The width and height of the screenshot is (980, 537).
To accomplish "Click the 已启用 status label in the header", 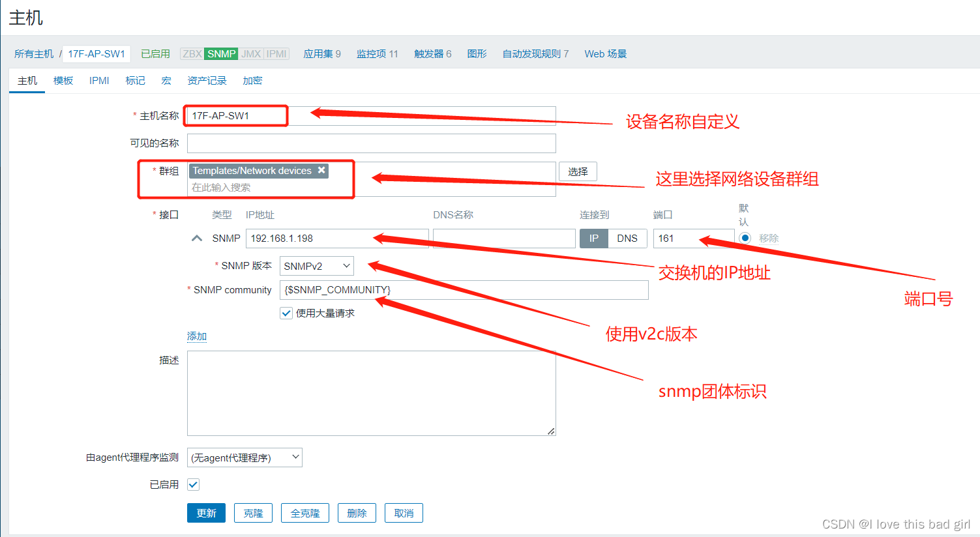I will point(155,54).
